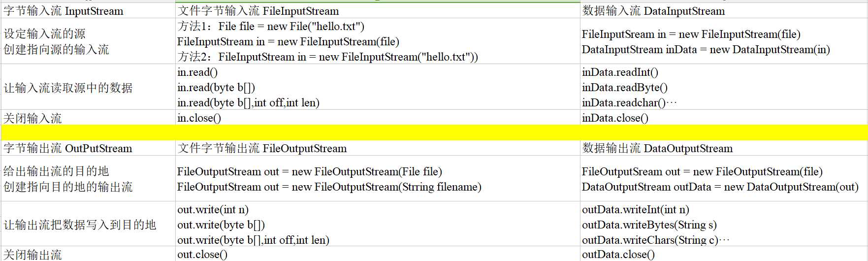The width and height of the screenshot is (868, 261).
Task: Select the in.close() cell
Action: point(378,118)
